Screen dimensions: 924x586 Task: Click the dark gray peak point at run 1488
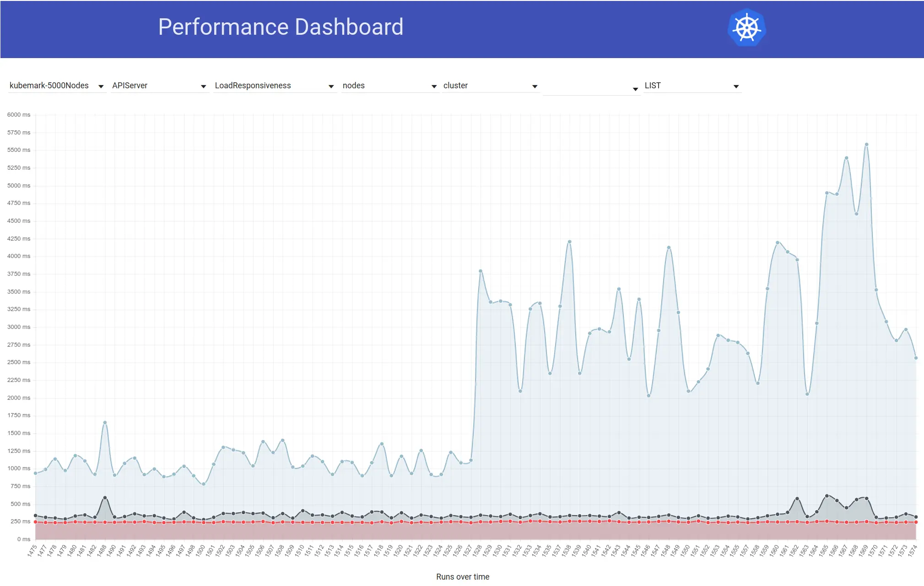105,498
